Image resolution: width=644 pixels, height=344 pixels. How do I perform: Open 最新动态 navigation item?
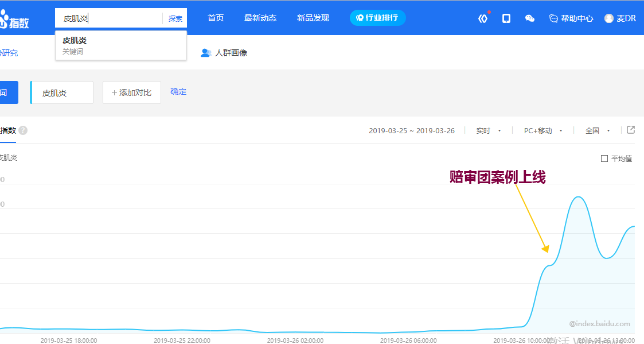tap(260, 18)
